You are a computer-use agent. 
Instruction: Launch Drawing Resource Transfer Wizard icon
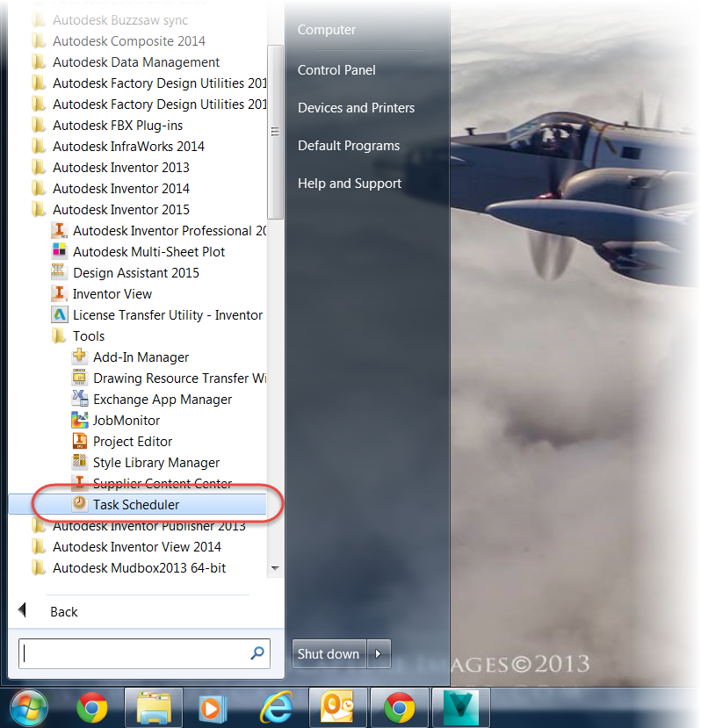coord(79,378)
